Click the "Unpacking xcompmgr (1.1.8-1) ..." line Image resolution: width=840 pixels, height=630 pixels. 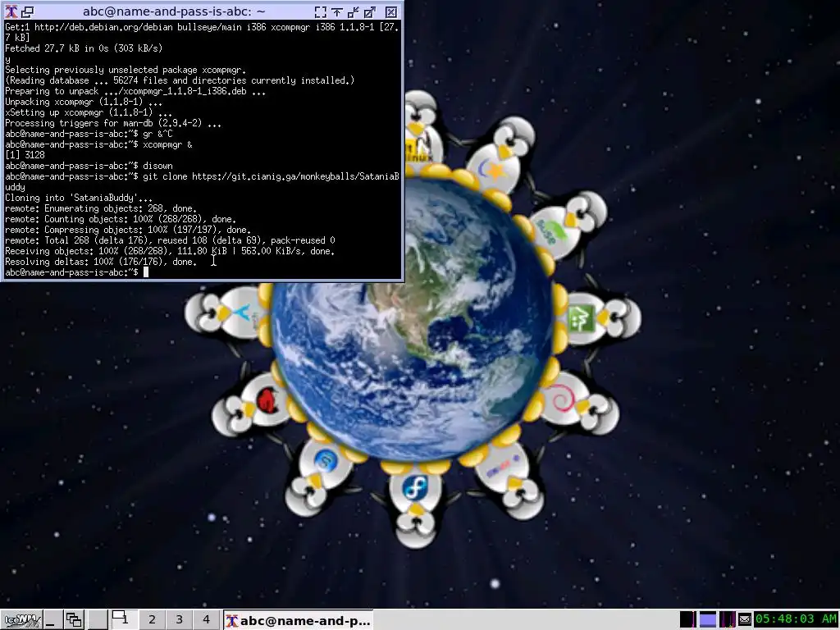(x=84, y=102)
